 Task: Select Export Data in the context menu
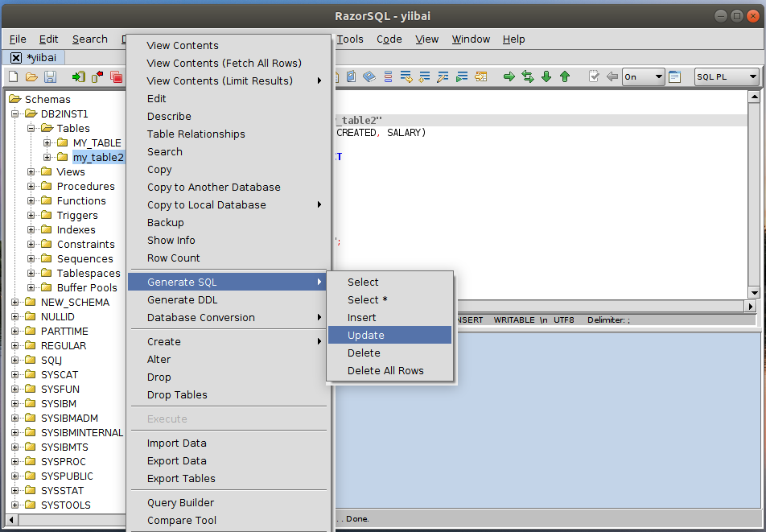229,460
